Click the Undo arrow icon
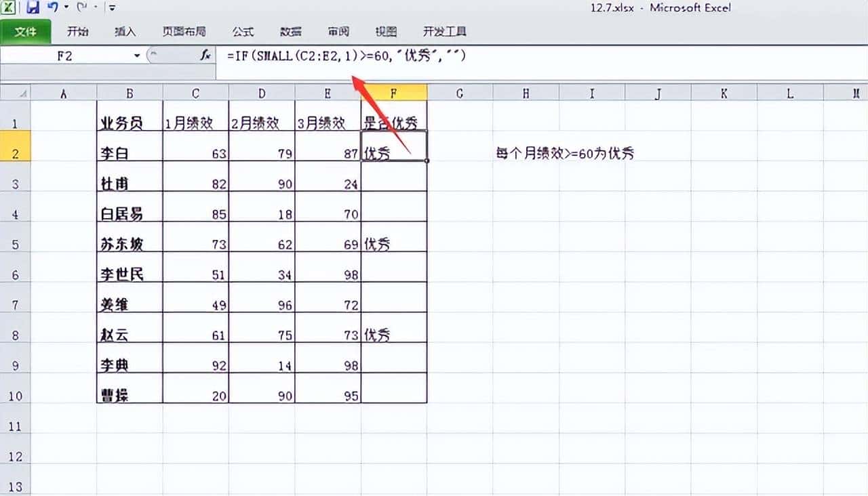The height and width of the screenshot is (496, 868). [x=53, y=7]
